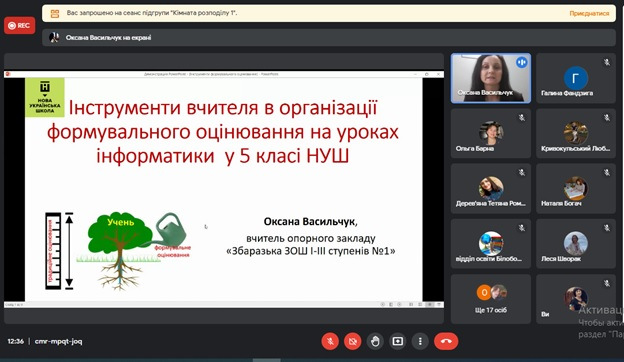
Task: Click muted mic icon on Кривокульський tile
Action: pos(606,117)
